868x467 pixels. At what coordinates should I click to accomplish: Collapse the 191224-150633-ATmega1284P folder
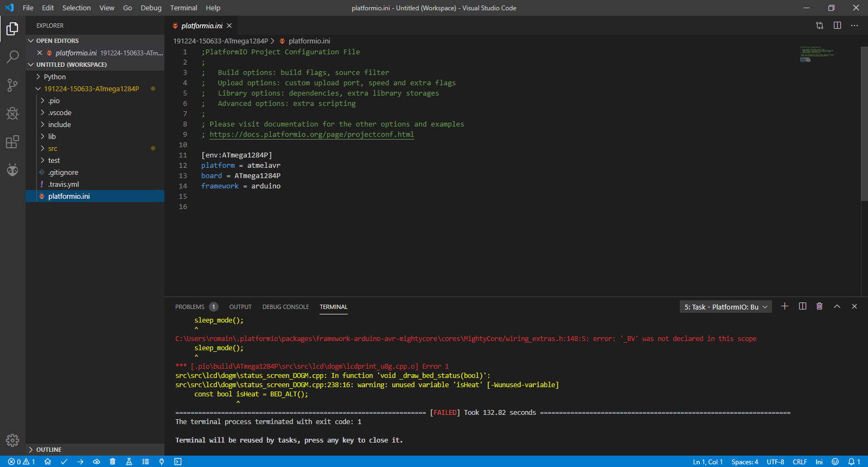(x=95, y=89)
